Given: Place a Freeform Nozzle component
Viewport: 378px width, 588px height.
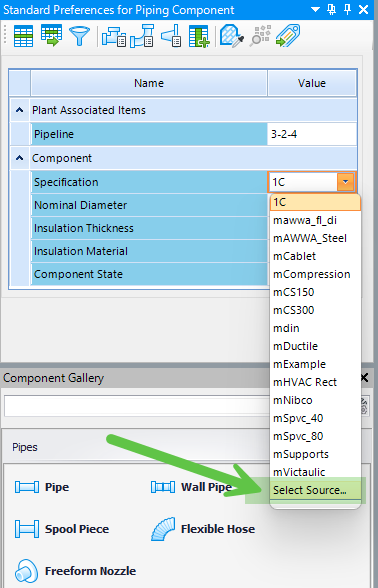Looking at the screenshot, I should click(75, 571).
